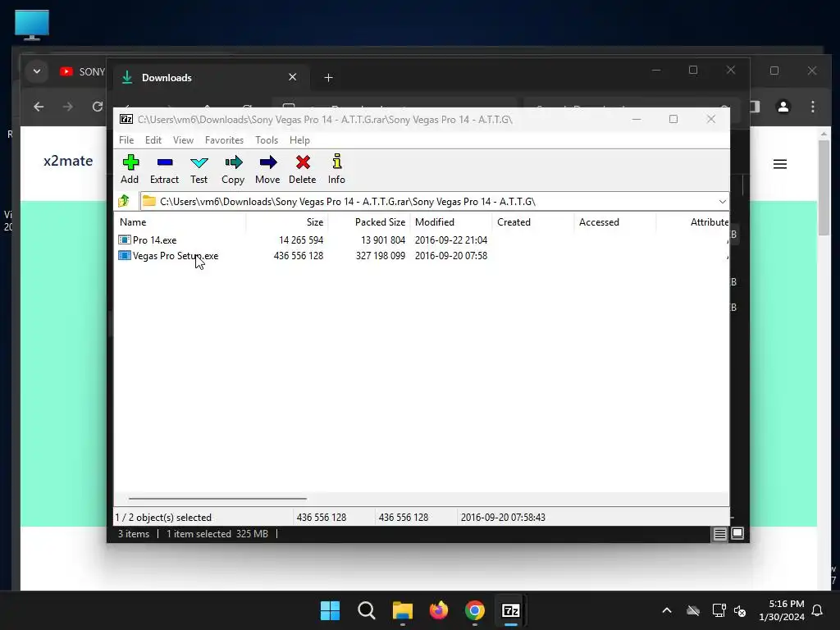Select the SONY YouTube tab in Chrome
Viewport: 840px width, 630px height.
tap(82, 72)
